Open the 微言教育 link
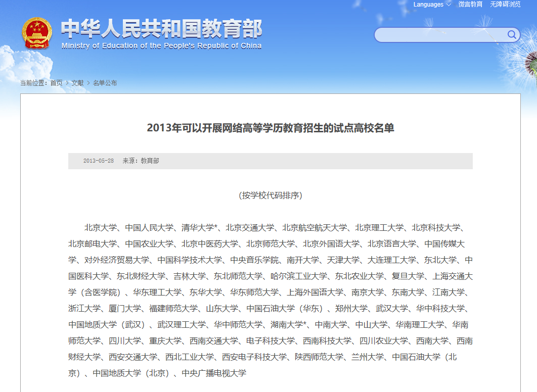The width and height of the screenshot is (537, 392). point(470,5)
